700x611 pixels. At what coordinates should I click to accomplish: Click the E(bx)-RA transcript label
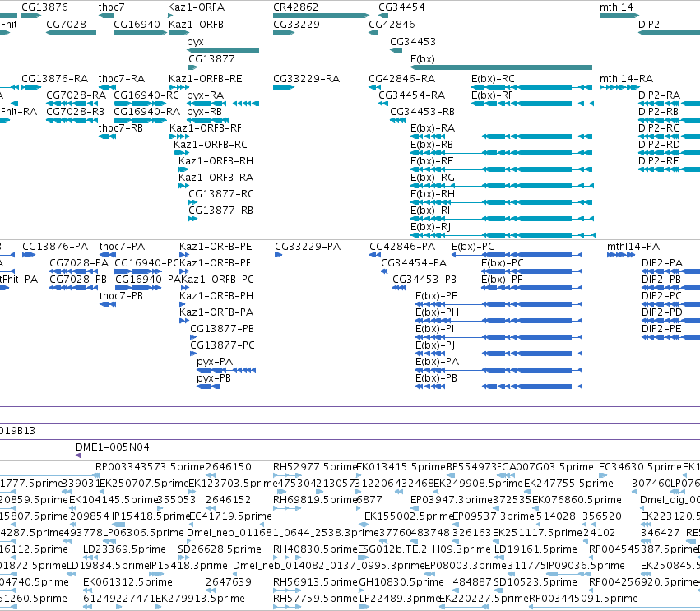point(433,128)
